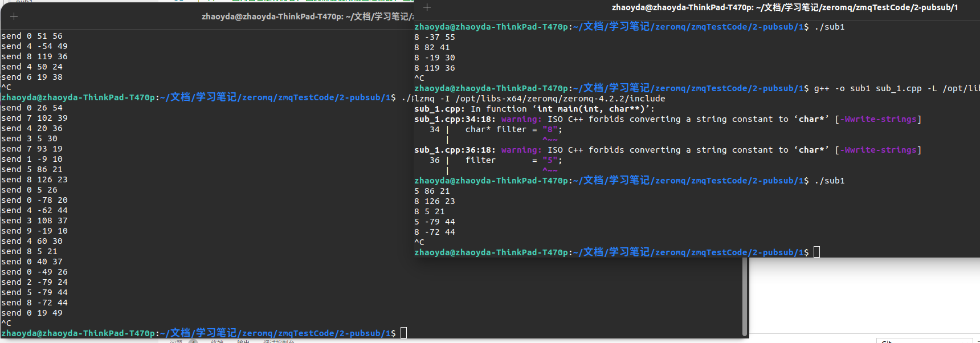The height and width of the screenshot is (343, 980).
Task: Click the left terminal's vertical scrollbar
Action: 745,296
